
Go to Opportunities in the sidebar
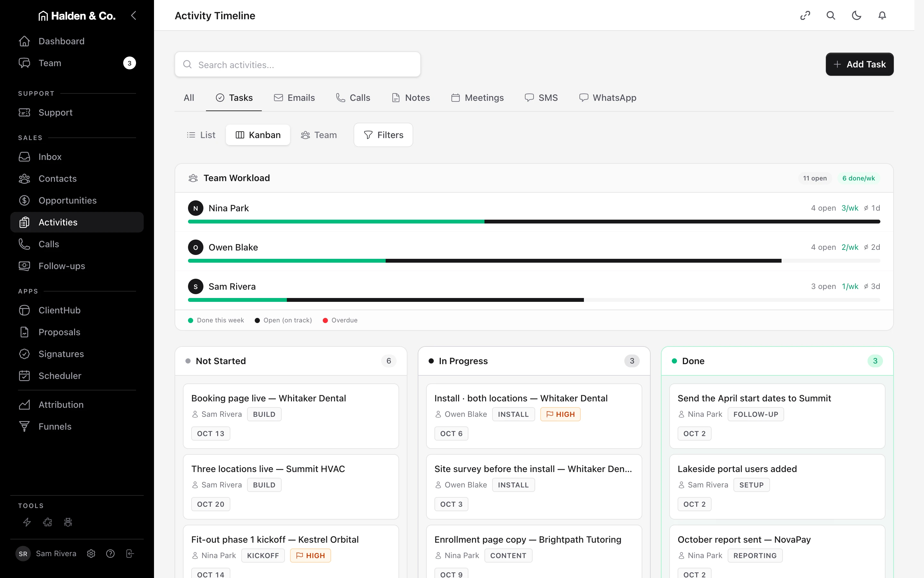pos(77,200)
